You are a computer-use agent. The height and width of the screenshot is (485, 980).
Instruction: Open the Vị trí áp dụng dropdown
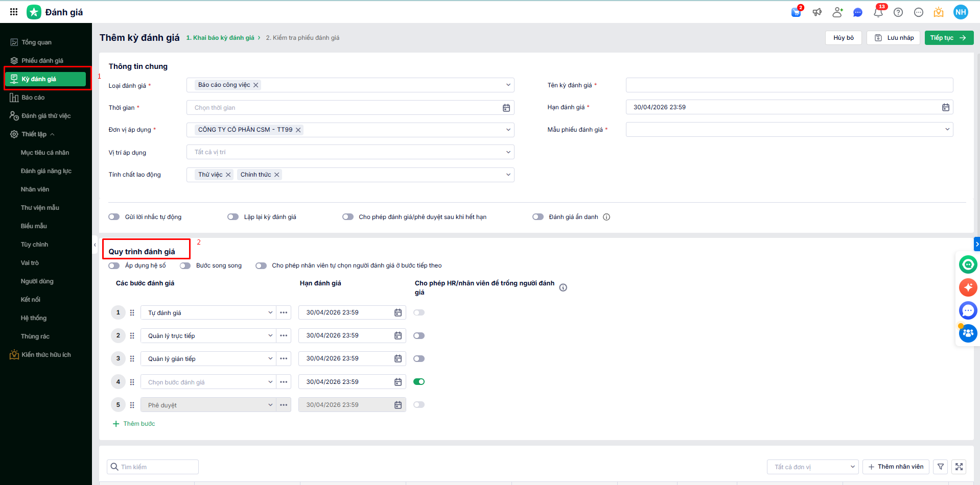click(x=508, y=152)
